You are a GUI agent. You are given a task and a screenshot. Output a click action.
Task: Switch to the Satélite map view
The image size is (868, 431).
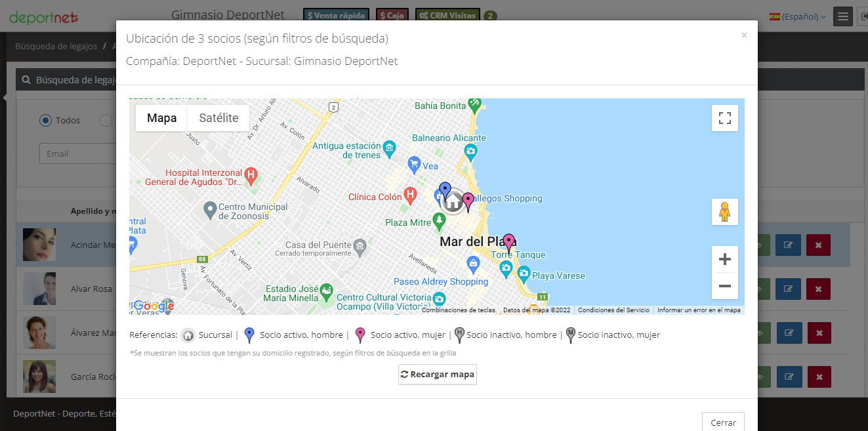(x=218, y=118)
